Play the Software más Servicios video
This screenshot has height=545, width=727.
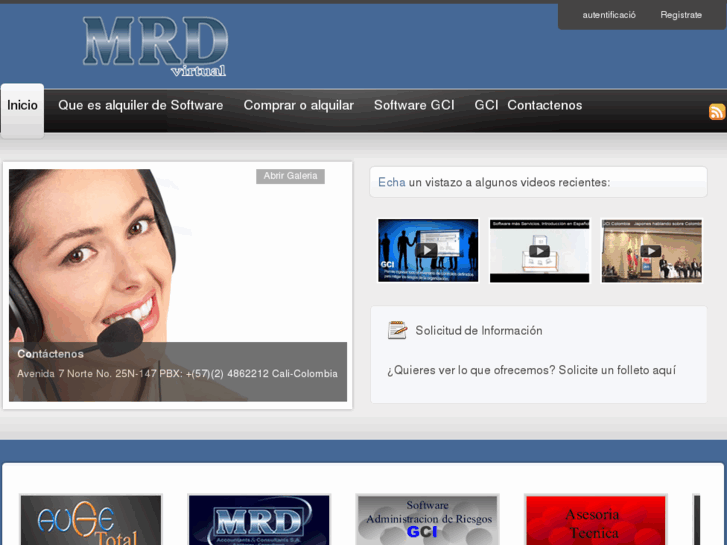[540, 250]
